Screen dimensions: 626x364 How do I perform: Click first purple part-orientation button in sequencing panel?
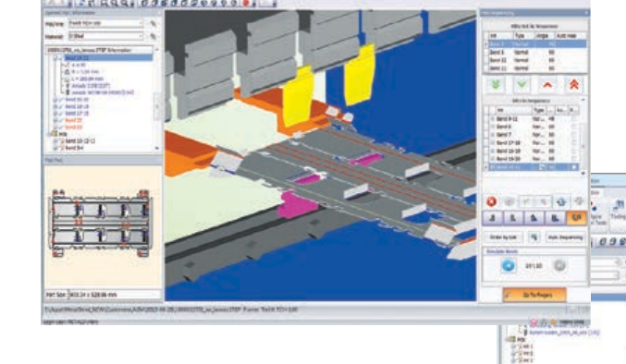pos(492,218)
